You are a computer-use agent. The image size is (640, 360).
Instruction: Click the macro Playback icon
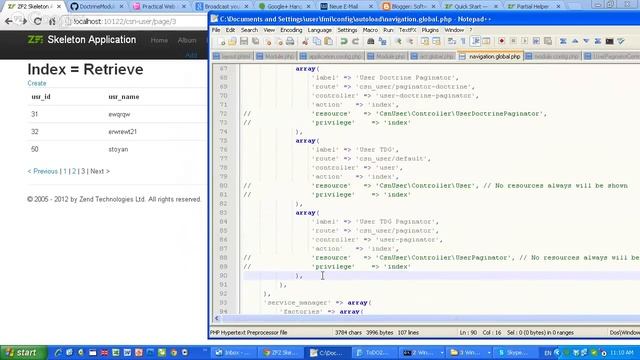coord(524,41)
